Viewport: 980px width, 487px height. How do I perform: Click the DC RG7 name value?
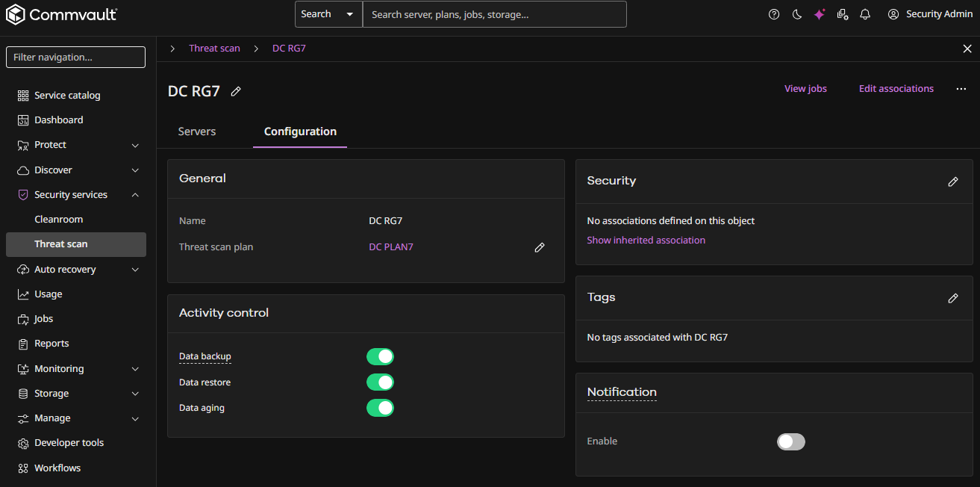tap(386, 221)
